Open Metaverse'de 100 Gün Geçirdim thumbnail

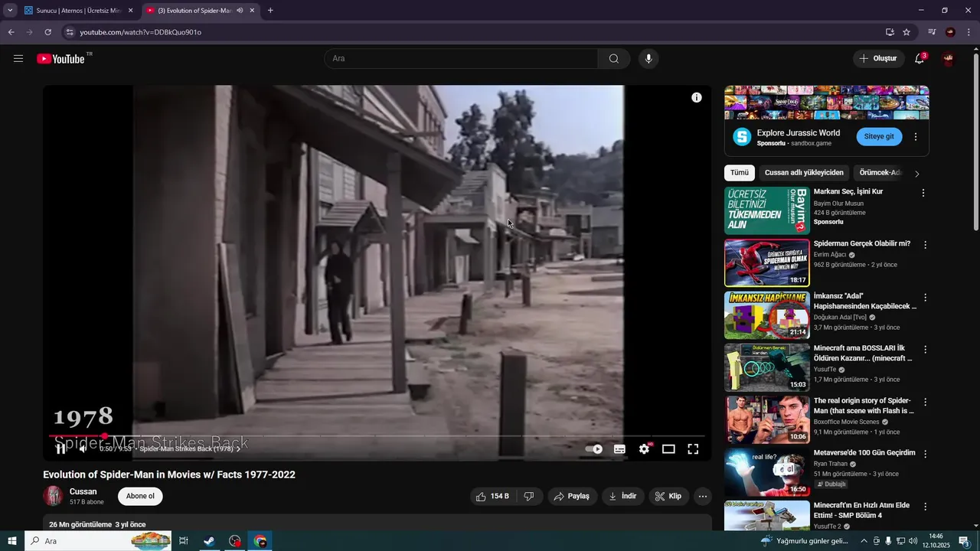767,471
